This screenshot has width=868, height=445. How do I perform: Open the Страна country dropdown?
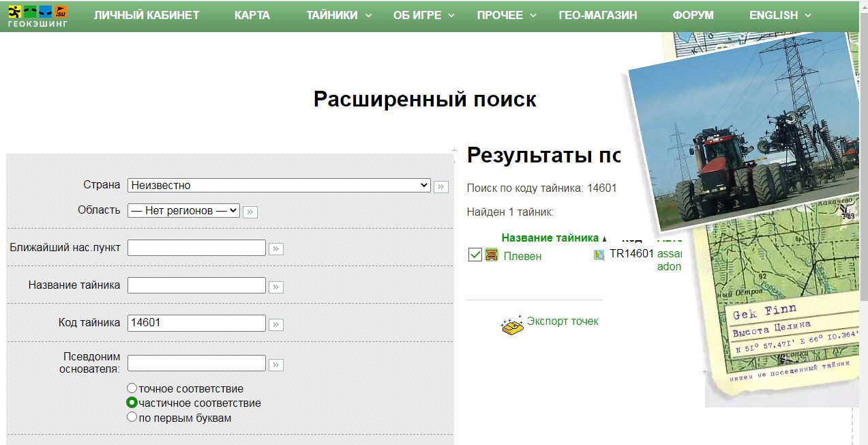click(279, 185)
